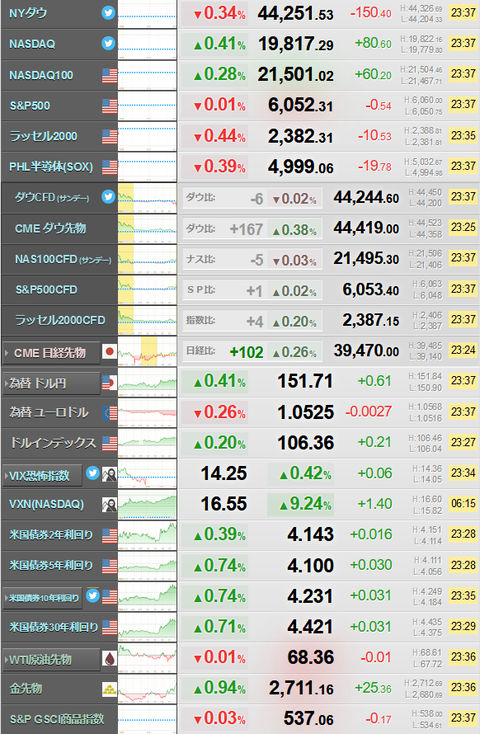Click the reaper icon in VIX恐怖指数 row
Viewport: 480px width, 734px height.
[110, 475]
